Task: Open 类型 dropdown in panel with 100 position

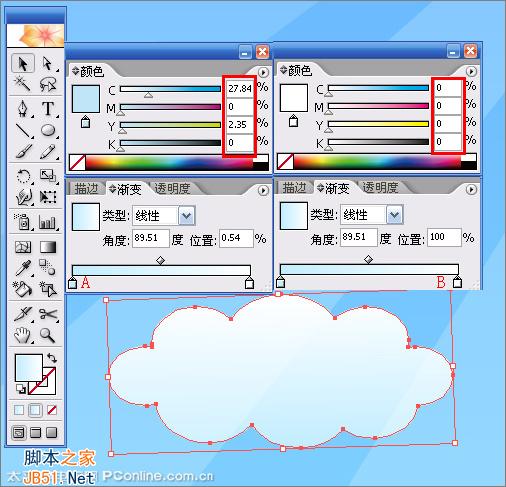Action: click(395, 215)
